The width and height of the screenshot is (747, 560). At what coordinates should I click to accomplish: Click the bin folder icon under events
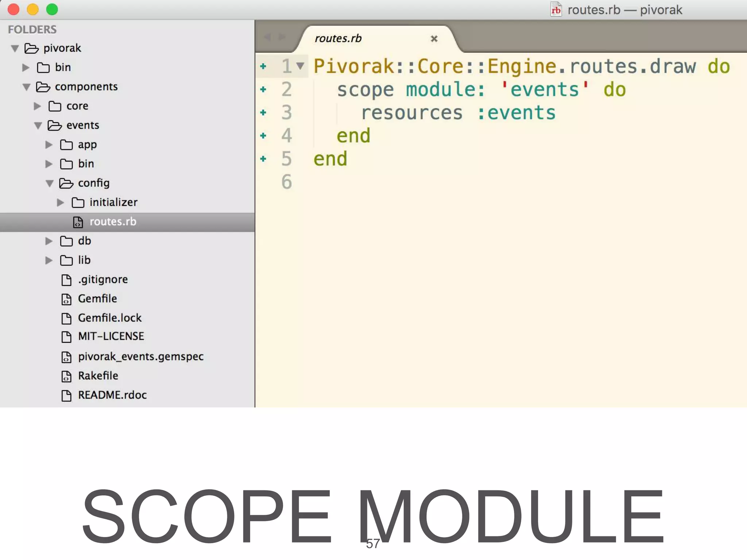point(66,164)
